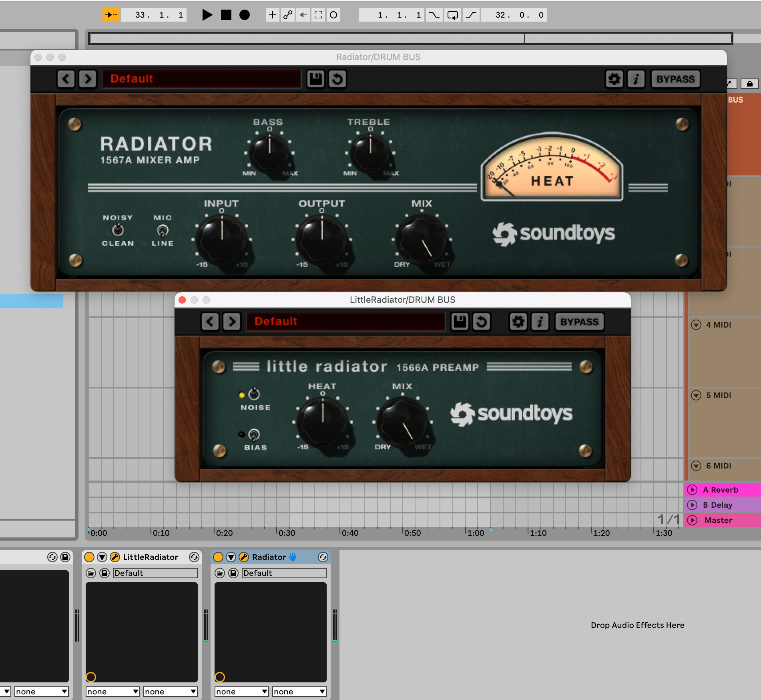Click the LittleRadiator plug-in wrench icon
Viewport: 761px width, 700px height.
[115, 557]
